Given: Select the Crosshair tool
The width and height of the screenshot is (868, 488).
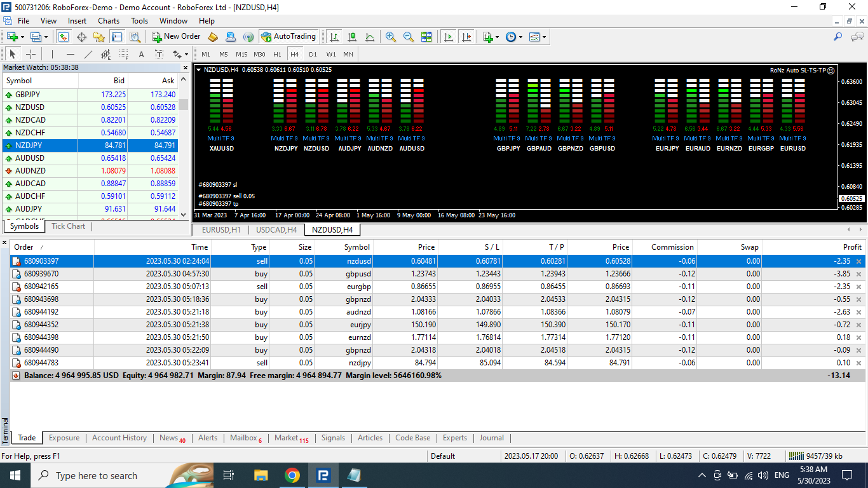Looking at the screenshot, I should 31,54.
